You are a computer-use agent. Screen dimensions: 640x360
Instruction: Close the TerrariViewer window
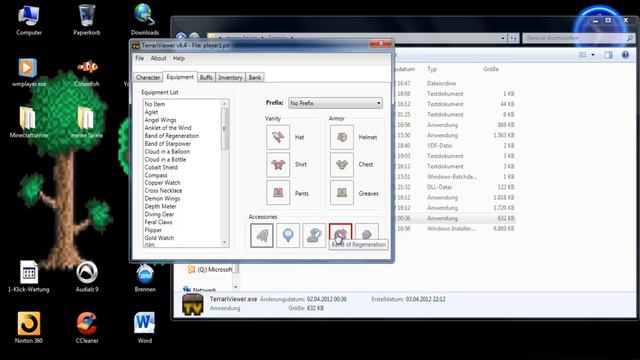tap(381, 43)
